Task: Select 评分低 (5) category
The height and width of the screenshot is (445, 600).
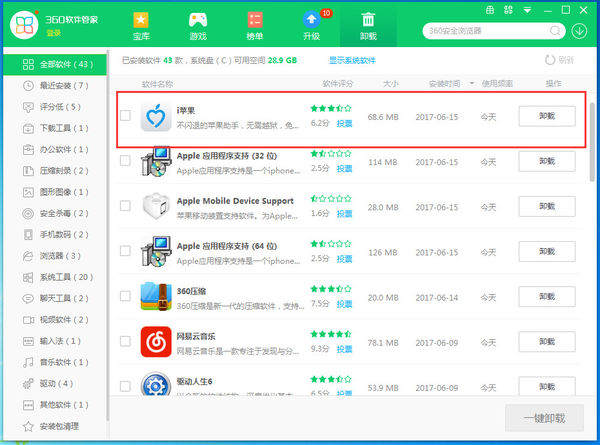Action: [55, 107]
